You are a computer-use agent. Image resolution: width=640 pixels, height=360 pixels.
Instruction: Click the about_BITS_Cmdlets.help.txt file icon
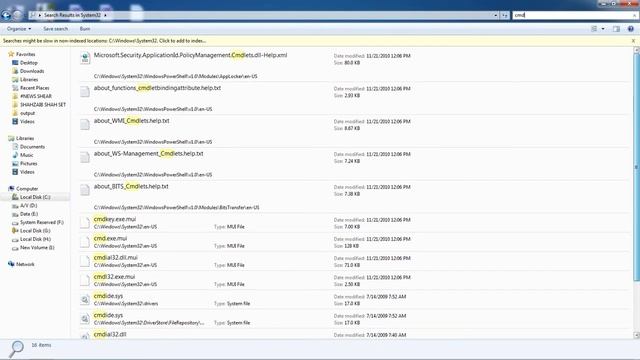pos(85,190)
